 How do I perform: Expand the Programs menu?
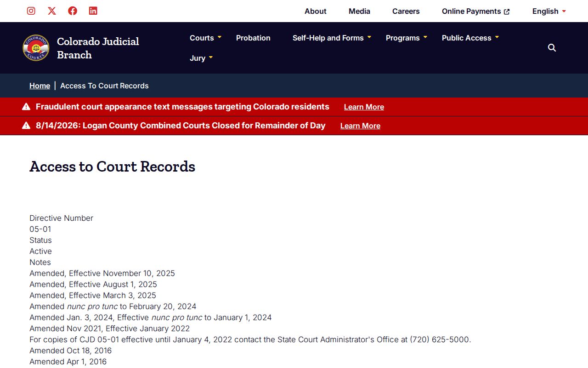click(407, 38)
